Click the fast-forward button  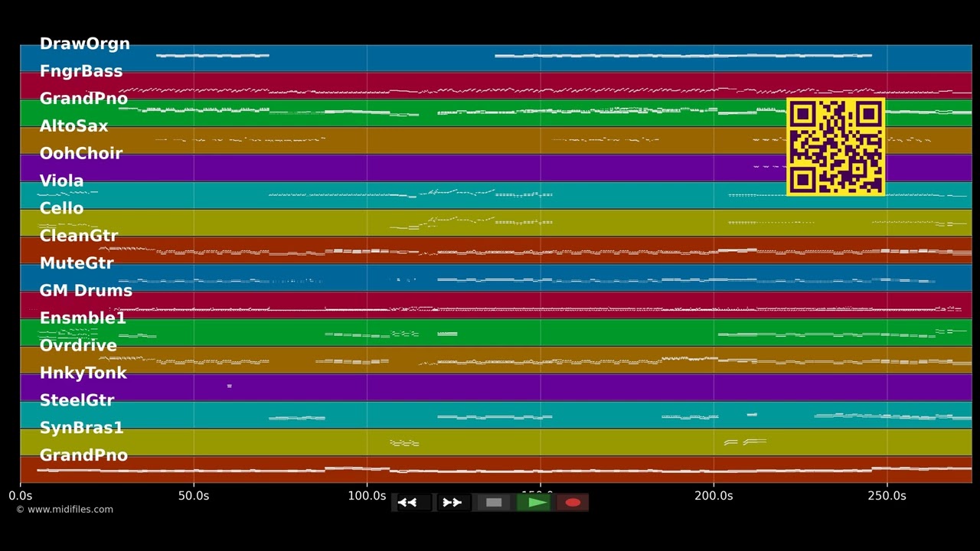pos(453,503)
